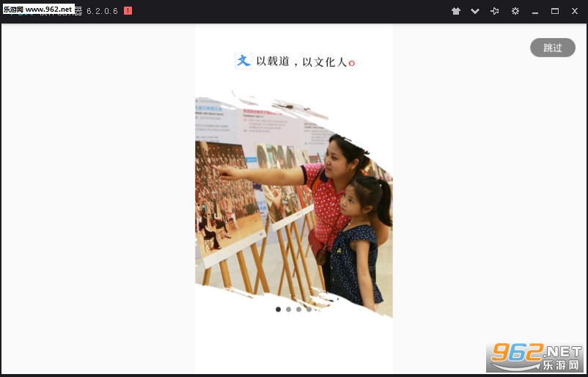Screen dimensions: 588x377
Task: Click the version number 6.2.0.6 text
Action: 102,11
